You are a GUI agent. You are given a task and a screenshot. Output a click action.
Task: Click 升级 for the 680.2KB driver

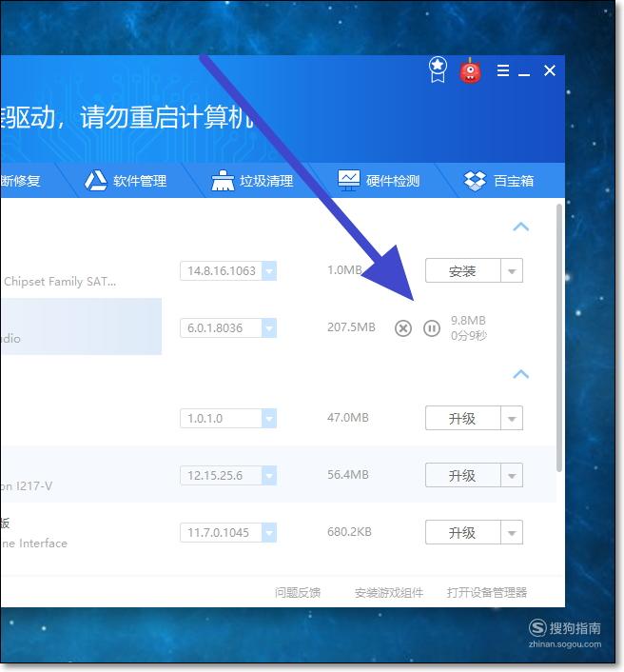click(462, 532)
